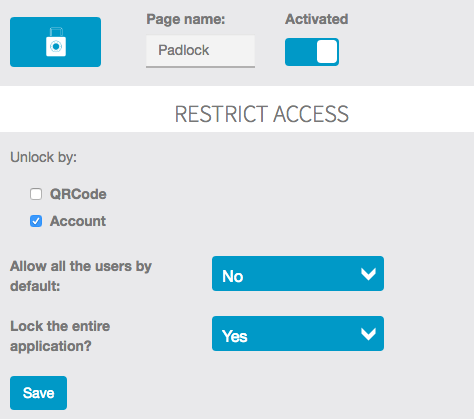Click the padlock icon tile
This screenshot has height=419, width=474.
point(55,42)
